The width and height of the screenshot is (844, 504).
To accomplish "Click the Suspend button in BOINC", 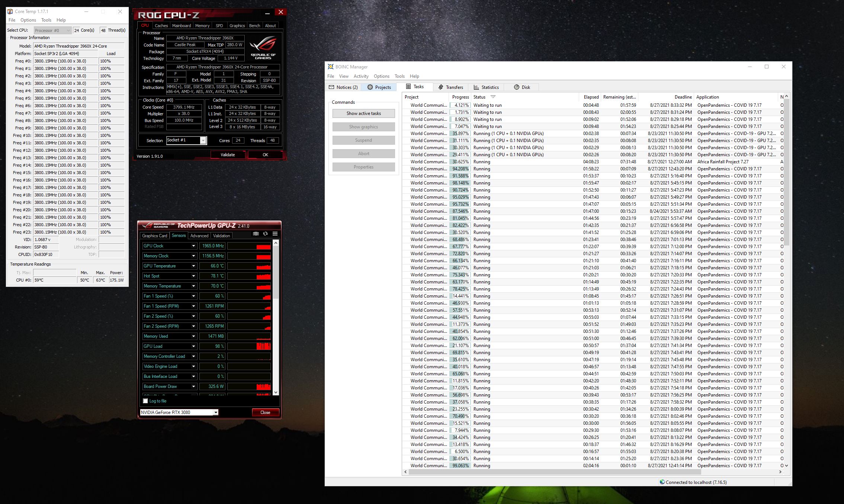I will (363, 140).
